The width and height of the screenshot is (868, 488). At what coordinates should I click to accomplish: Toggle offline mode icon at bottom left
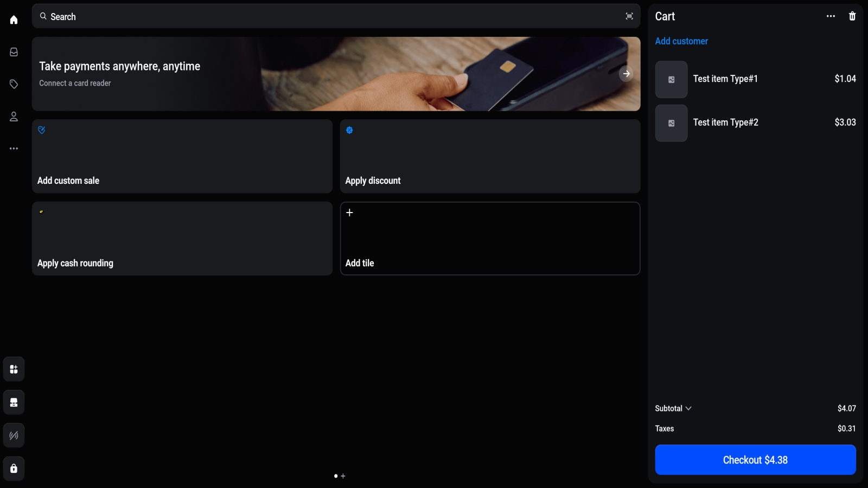(x=14, y=435)
